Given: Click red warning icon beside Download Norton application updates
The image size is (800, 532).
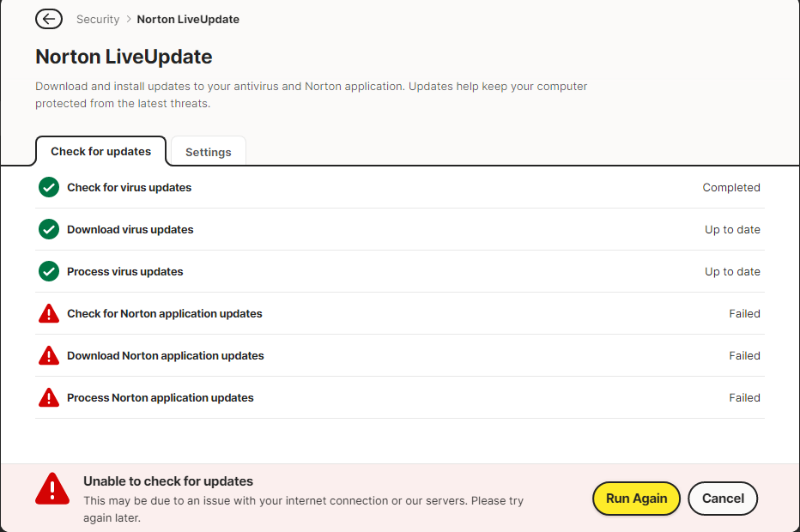Looking at the screenshot, I should 49,355.
